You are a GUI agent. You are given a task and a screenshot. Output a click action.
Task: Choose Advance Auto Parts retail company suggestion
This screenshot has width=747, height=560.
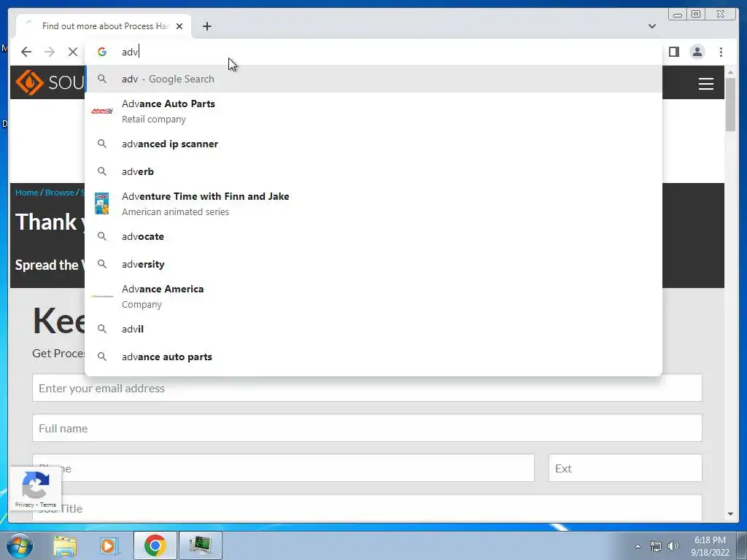373,111
